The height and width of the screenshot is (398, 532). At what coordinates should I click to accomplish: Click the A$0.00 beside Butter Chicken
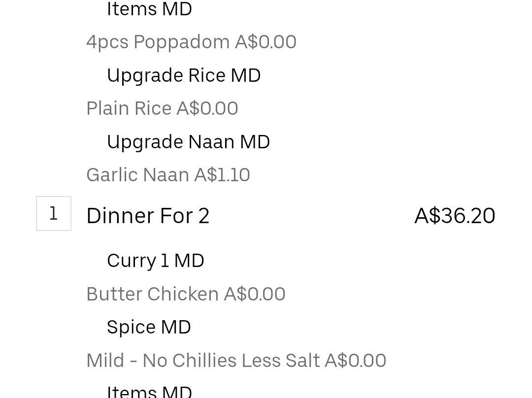click(255, 294)
